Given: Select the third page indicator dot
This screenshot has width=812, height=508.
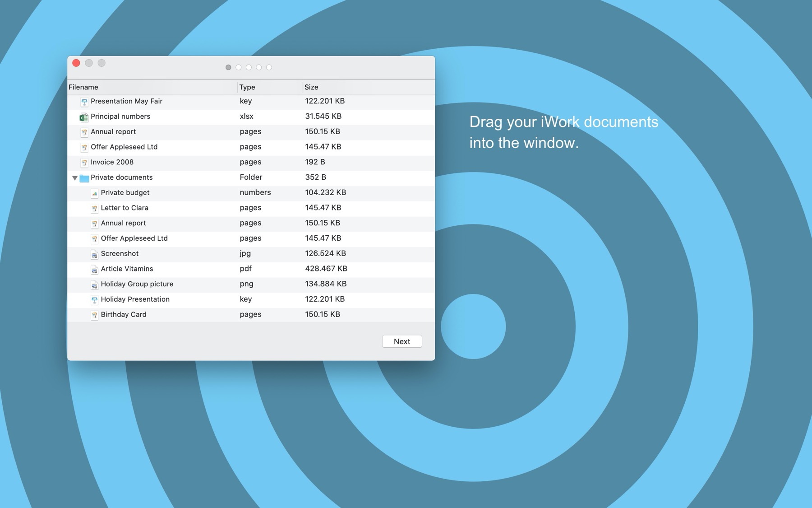Looking at the screenshot, I should [249, 67].
